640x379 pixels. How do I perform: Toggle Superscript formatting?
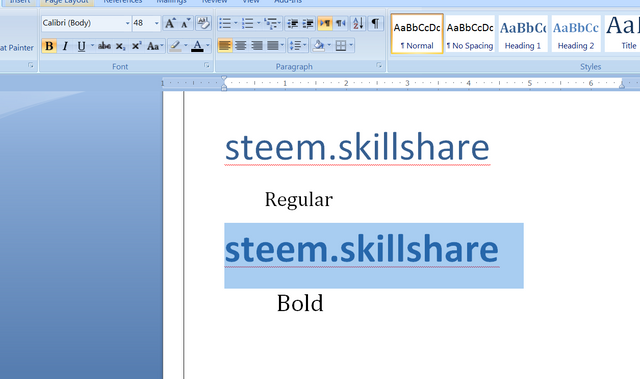(x=136, y=46)
